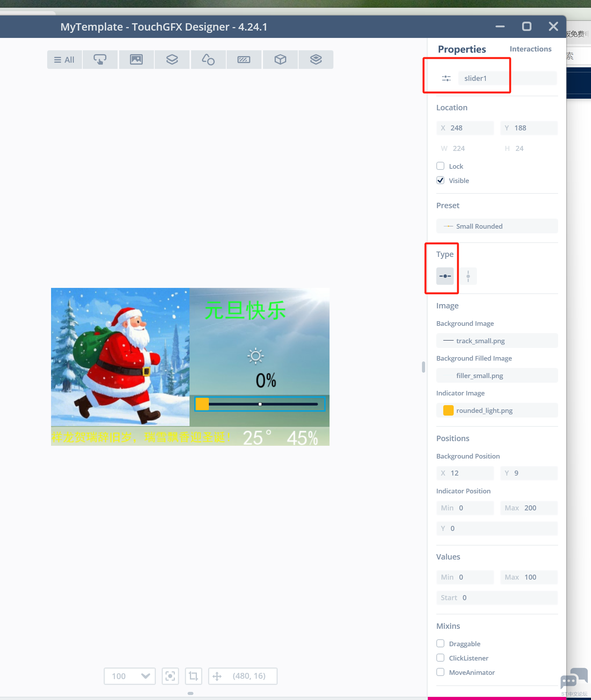Click the bottom panel drag handle
Viewport: 591px width, 700px height.
tap(190, 693)
